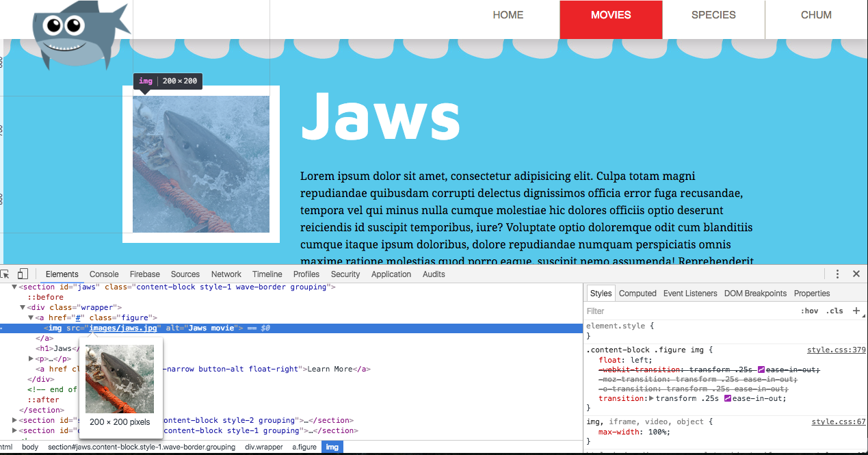Viewport: 868px width, 455px height.
Task: Toggle the :hov element state panel
Action: point(809,311)
